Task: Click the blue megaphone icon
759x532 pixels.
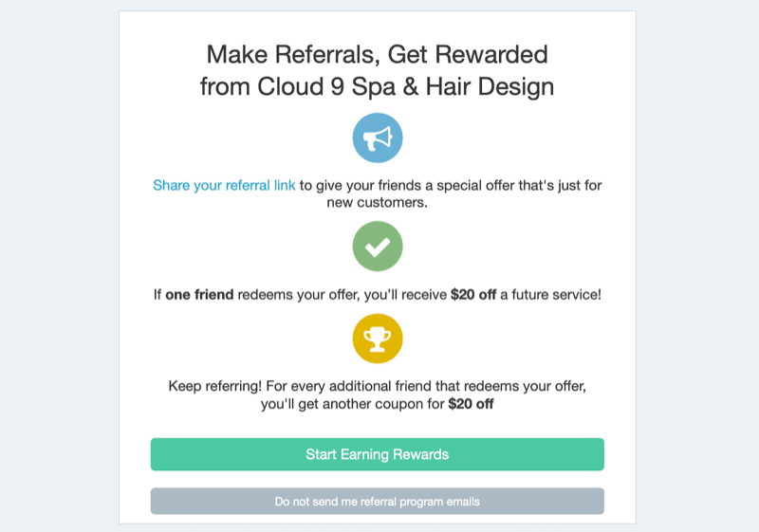Action: pyautogui.click(x=377, y=138)
